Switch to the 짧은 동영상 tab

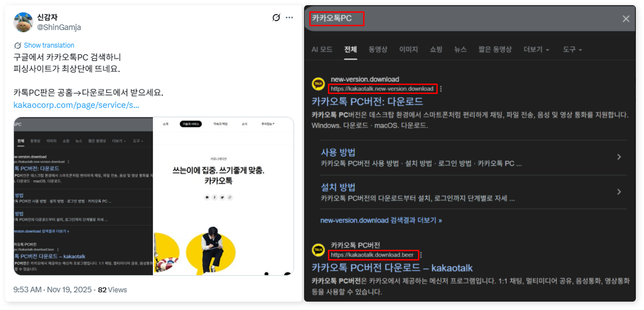pos(495,49)
